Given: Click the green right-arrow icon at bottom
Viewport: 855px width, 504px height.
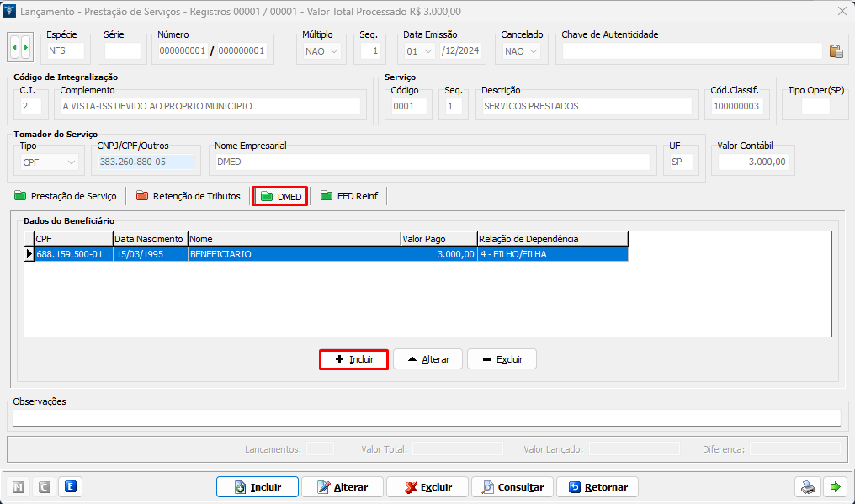Looking at the screenshot, I should (835, 487).
